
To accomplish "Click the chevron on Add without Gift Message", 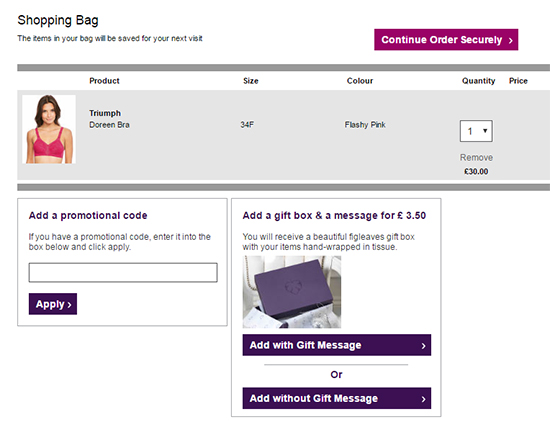I will pos(423,399).
